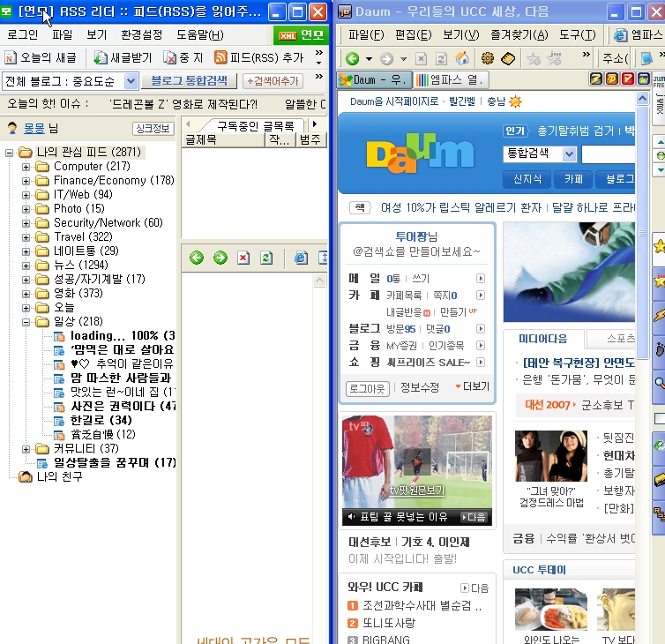Click the Daum search input field
Screen dimensions: 665x644
609,154
